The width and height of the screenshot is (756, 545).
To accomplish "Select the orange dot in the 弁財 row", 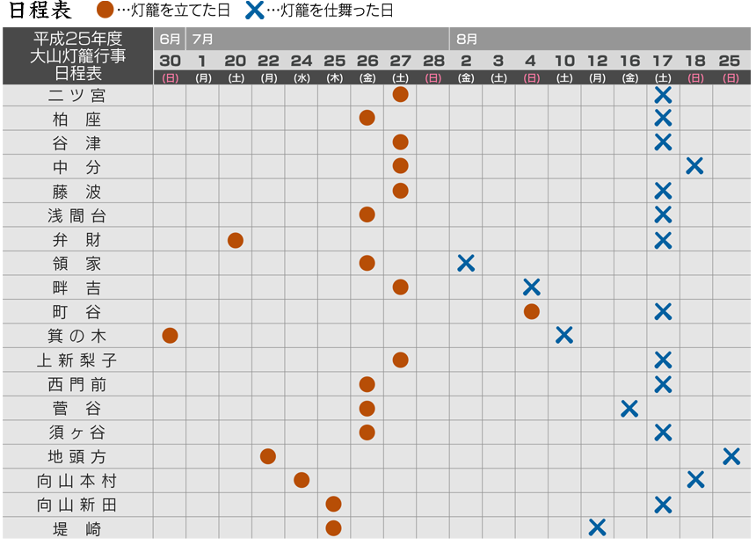I will [x=236, y=240].
